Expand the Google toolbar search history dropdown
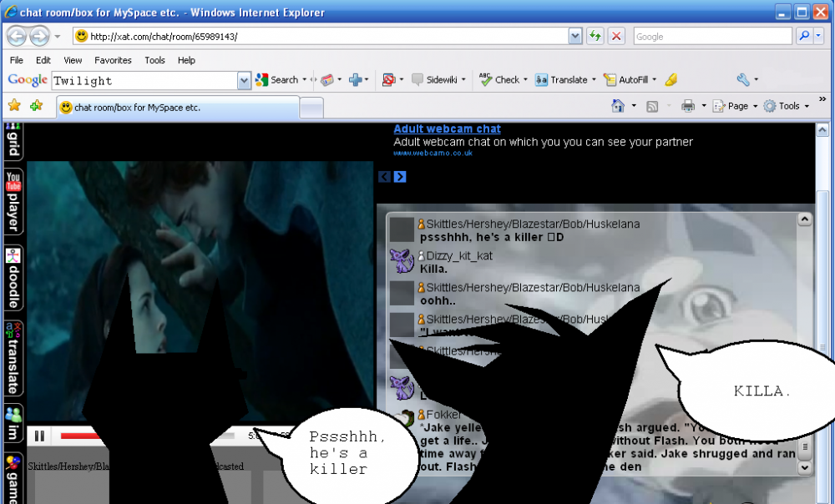The image size is (835, 504). coord(244,81)
